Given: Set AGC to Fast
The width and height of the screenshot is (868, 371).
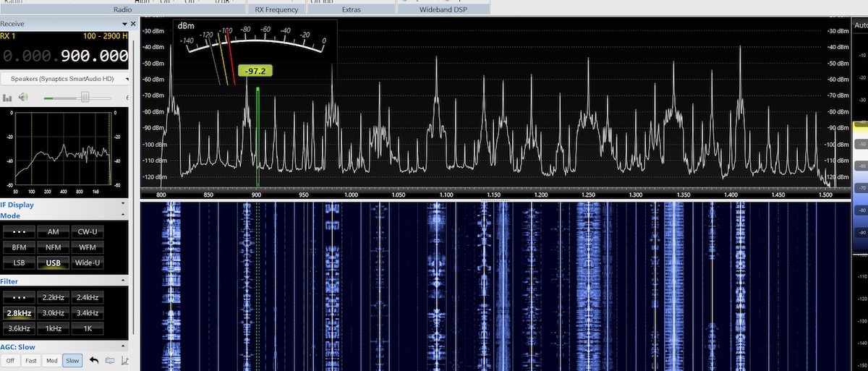Looking at the screenshot, I should coord(30,360).
